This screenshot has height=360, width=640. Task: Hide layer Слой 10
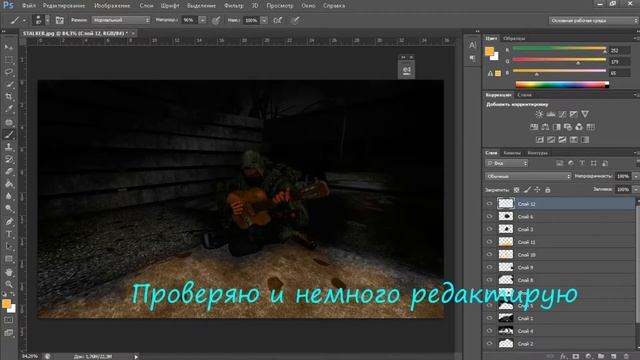489,254
